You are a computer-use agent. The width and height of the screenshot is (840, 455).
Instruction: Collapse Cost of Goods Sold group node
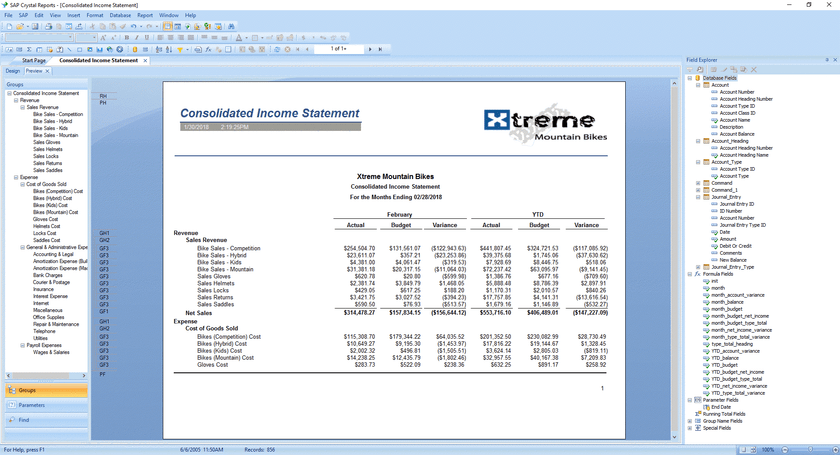(22, 184)
